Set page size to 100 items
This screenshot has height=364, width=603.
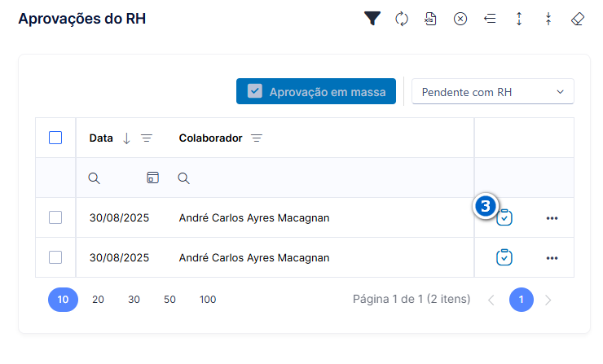(208, 300)
